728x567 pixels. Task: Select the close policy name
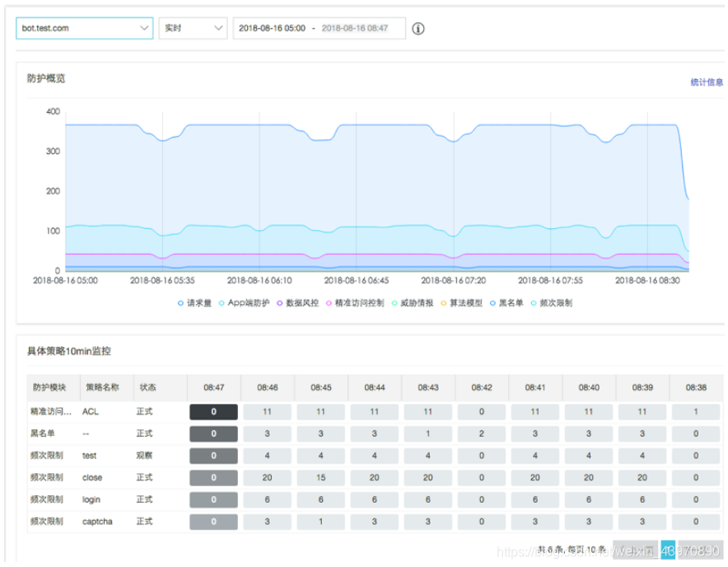coord(92,478)
